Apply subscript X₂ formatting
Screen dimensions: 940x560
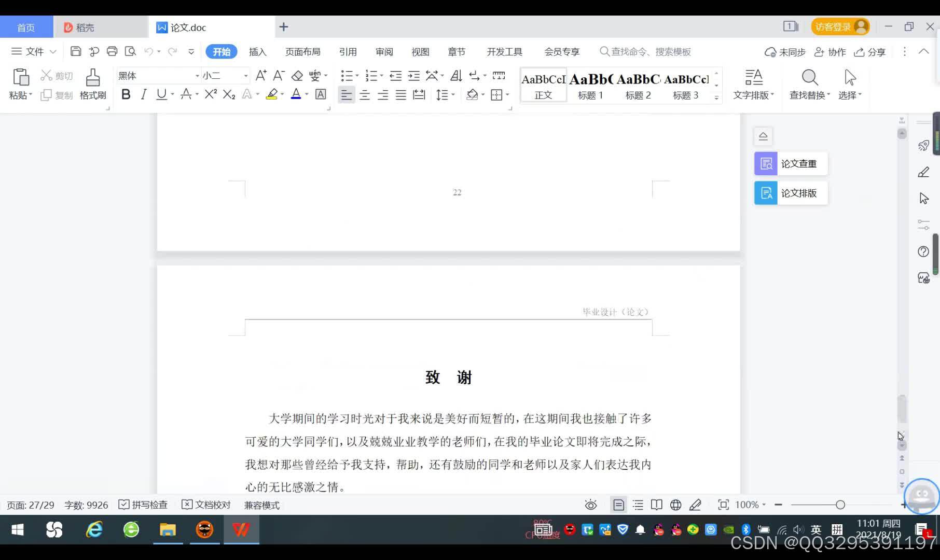[229, 94]
